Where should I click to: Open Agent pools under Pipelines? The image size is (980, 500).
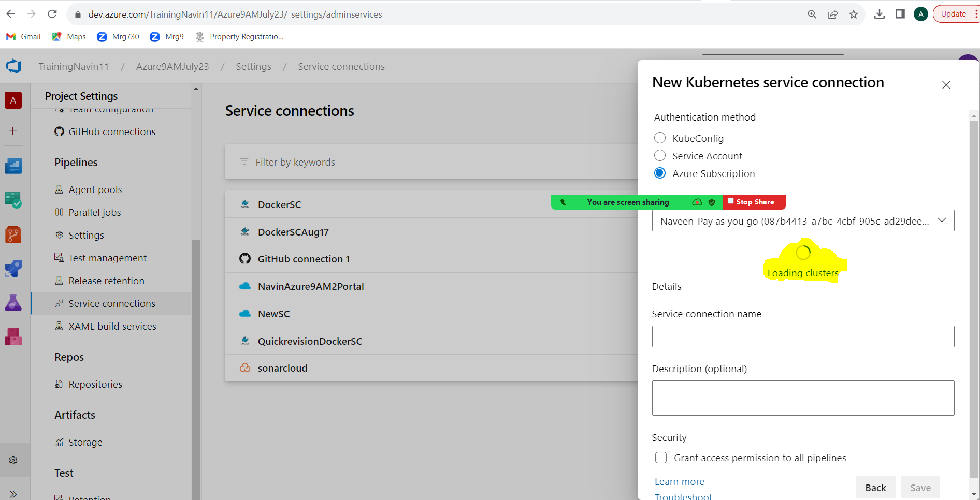coord(95,189)
